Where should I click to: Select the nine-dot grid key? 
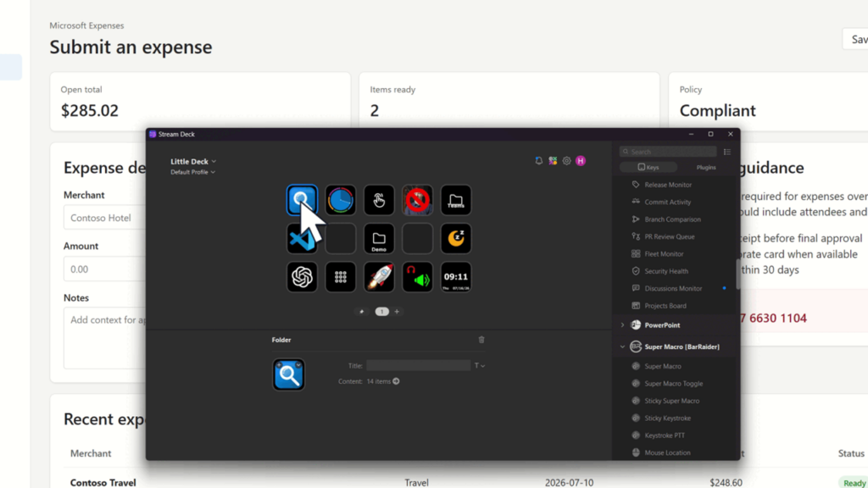(341, 277)
